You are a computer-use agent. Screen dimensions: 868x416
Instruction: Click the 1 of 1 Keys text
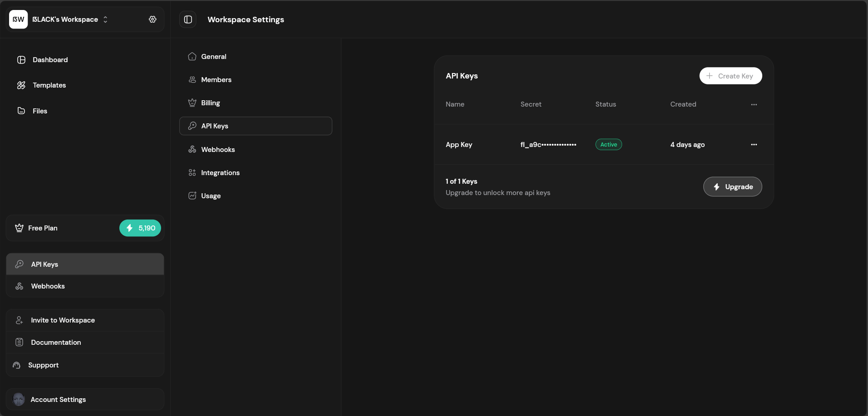coord(461,181)
